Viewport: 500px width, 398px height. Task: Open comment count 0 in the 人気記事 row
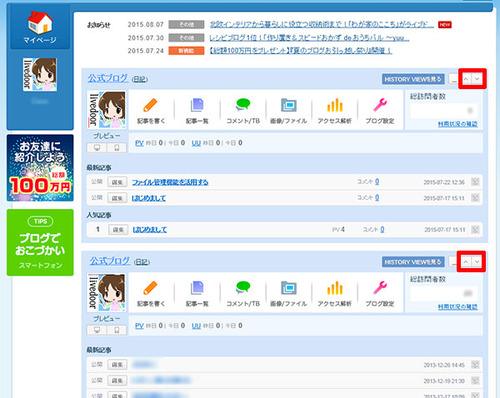[382, 229]
